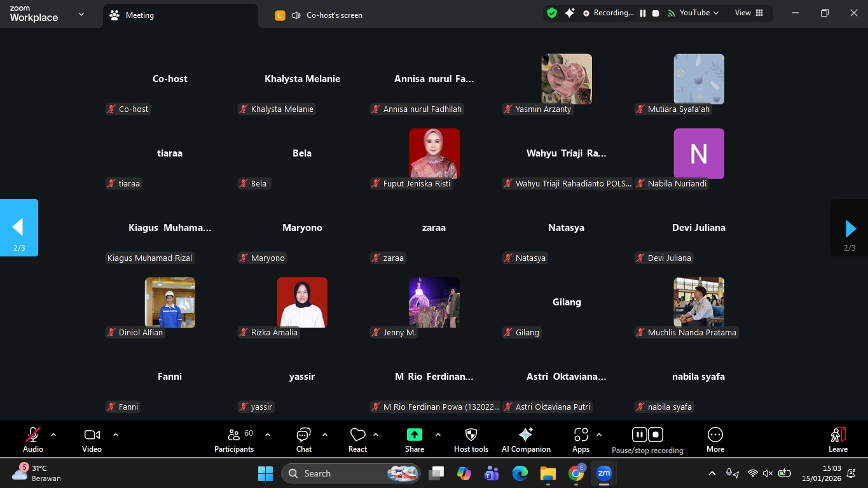Expand the Zoom Workplace dropdown arrow
The height and width of the screenshot is (488, 868).
(81, 14)
